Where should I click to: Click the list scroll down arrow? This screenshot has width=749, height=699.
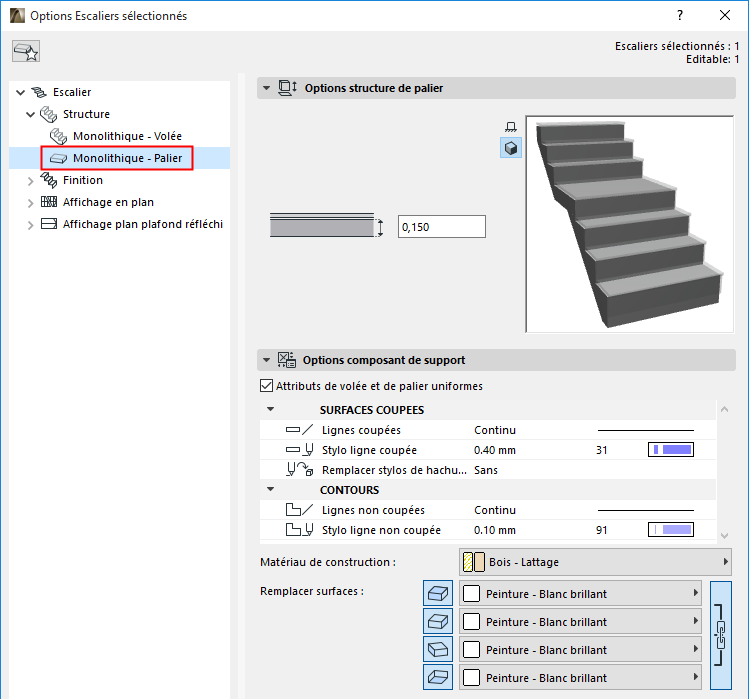click(x=724, y=536)
